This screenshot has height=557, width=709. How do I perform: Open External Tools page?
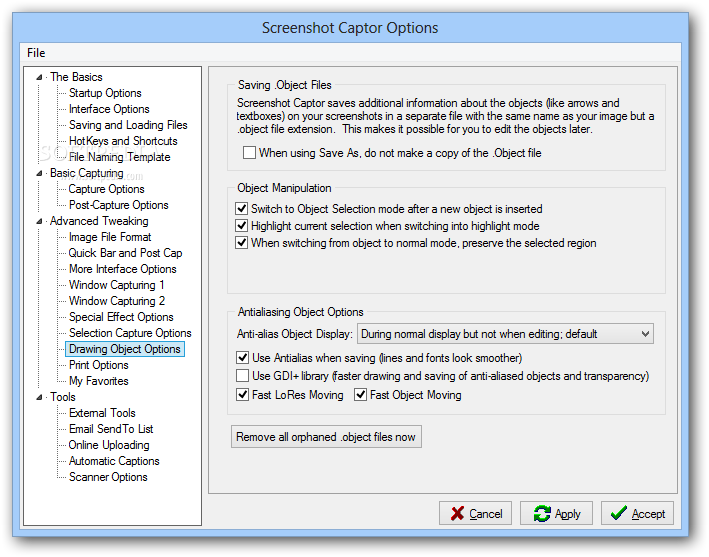click(102, 413)
